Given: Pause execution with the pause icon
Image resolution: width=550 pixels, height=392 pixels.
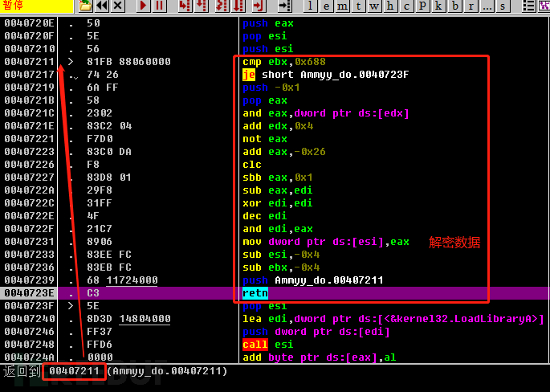Looking at the screenshot, I should pyautogui.click(x=158, y=6).
